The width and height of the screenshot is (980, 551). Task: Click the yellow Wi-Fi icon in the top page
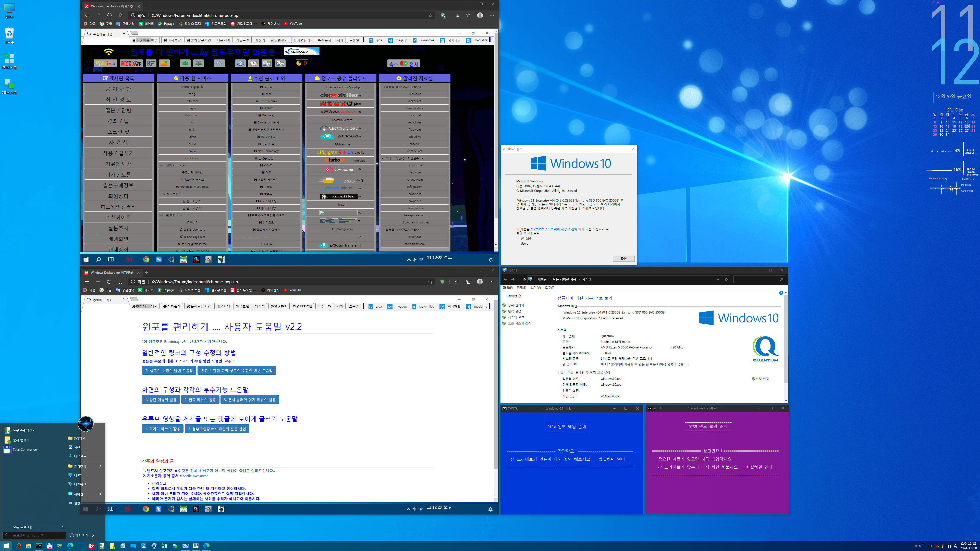tap(109, 52)
